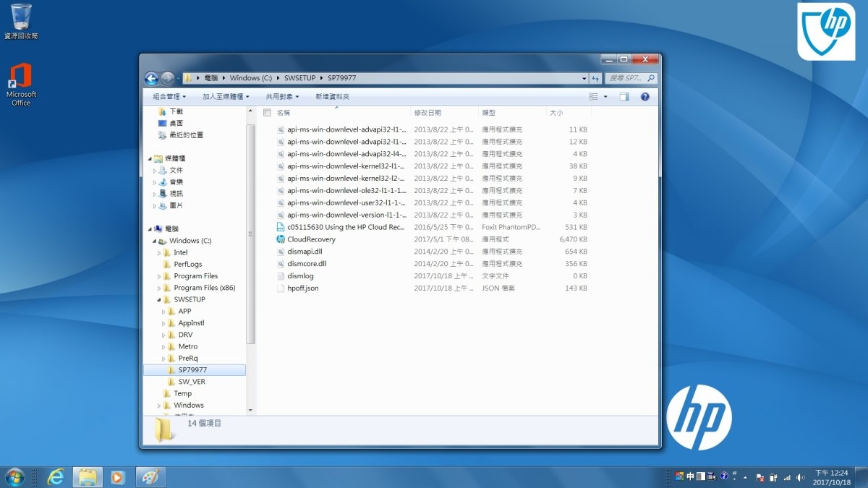Show hidden tray icons arrow
Viewport: 868px width, 488px height.
pos(744,477)
